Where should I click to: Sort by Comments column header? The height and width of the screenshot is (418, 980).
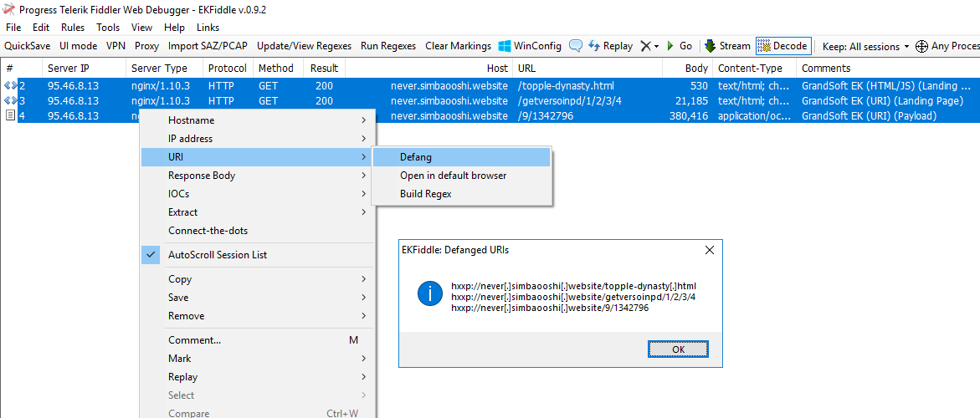coord(888,68)
